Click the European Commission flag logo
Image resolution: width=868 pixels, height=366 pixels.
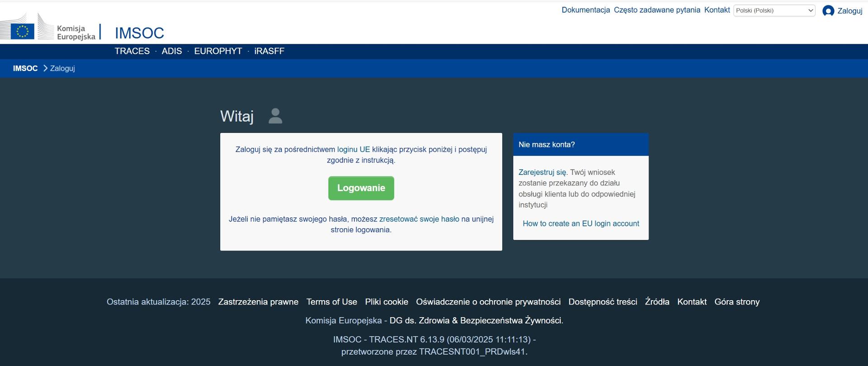pos(22,31)
